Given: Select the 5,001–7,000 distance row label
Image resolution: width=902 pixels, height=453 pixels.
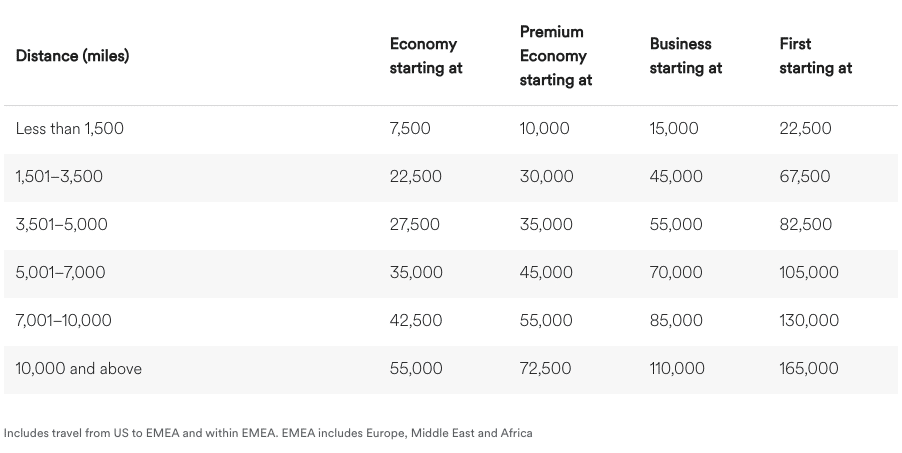Looking at the screenshot, I should click(60, 272).
